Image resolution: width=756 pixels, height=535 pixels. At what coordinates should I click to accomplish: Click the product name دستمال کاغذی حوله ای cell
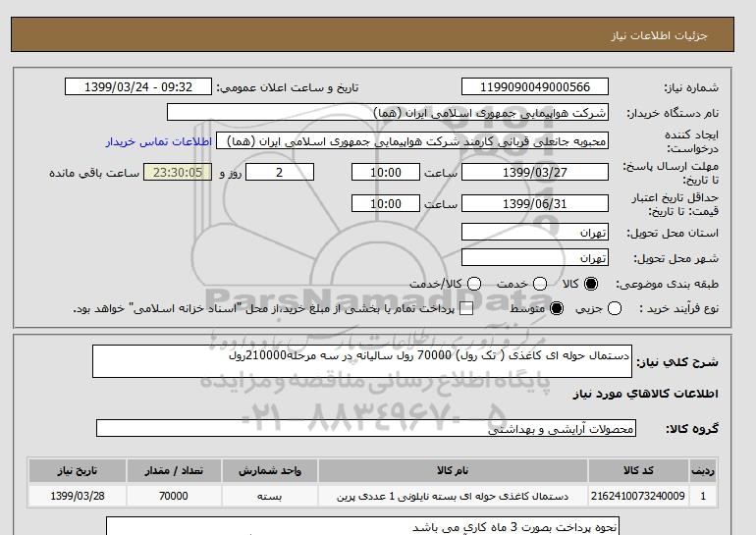(453, 496)
